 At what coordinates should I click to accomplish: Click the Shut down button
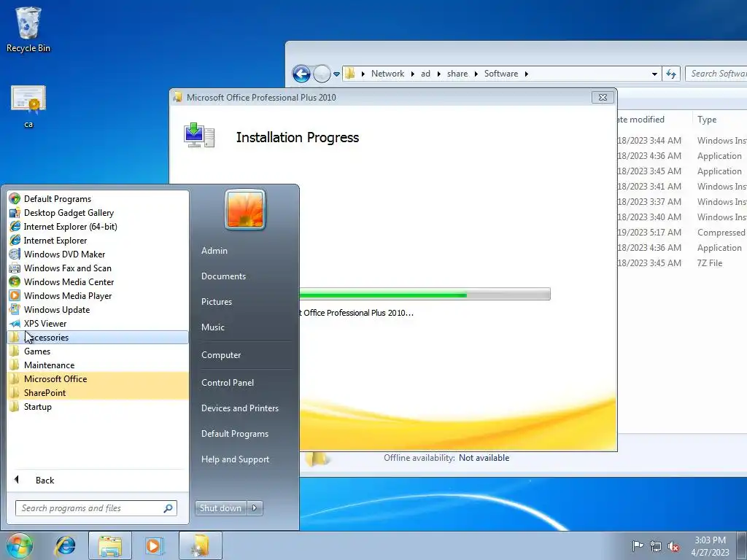(x=221, y=508)
